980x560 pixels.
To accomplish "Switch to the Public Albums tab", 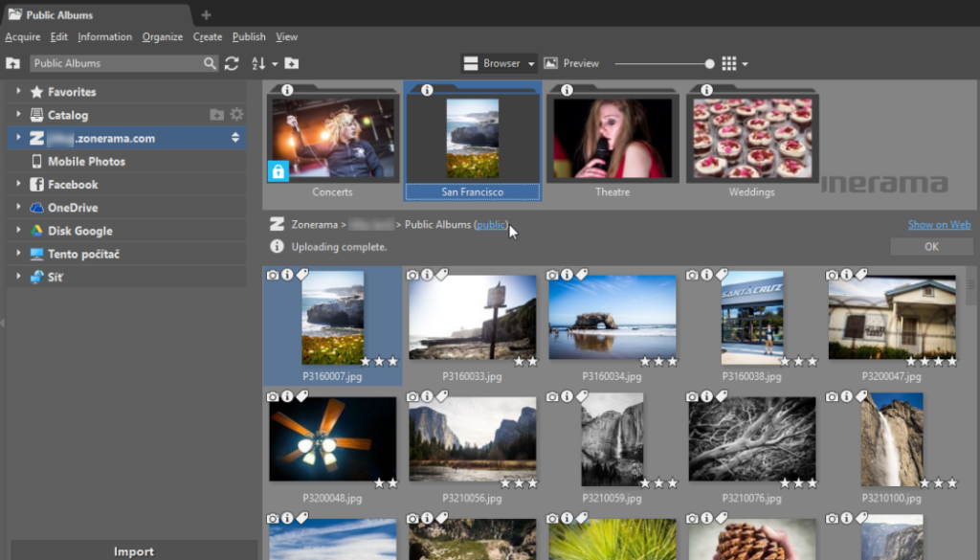I will pyautogui.click(x=97, y=14).
